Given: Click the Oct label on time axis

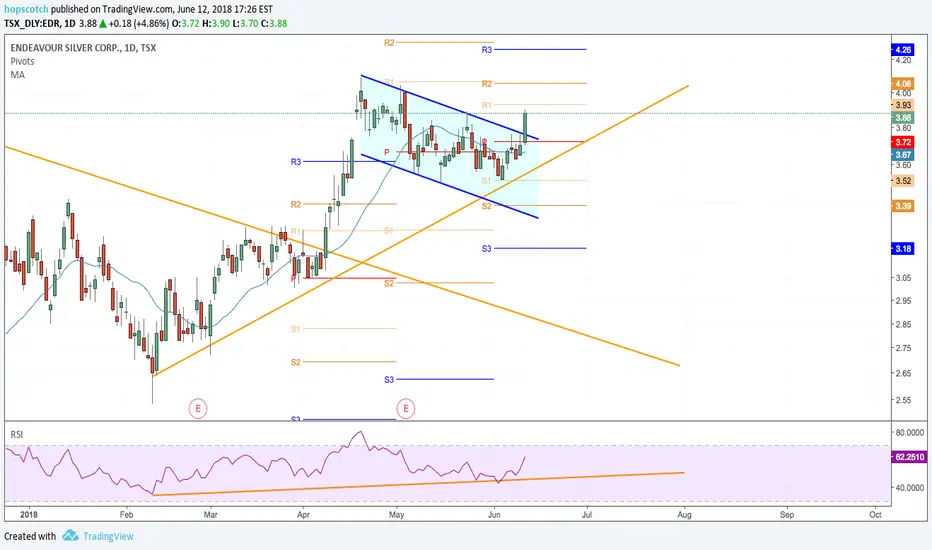Looking at the screenshot, I should [x=875, y=515].
